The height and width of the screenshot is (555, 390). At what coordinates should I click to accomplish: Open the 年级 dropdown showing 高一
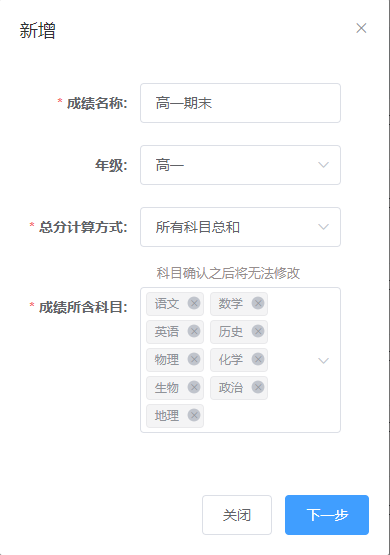[x=240, y=165]
